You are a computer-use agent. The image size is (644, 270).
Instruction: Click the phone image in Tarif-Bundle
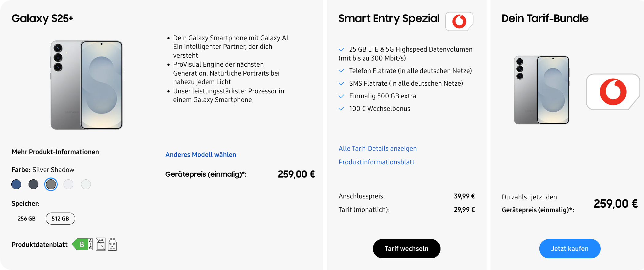click(541, 90)
